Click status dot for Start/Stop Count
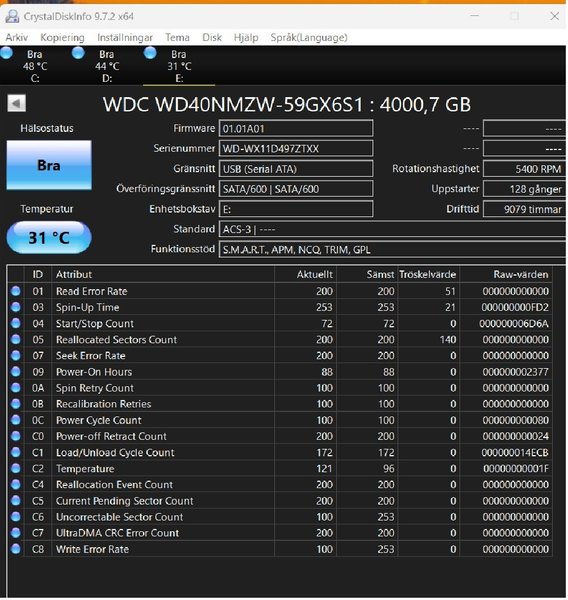This screenshot has width=568, height=600. pos(16,323)
